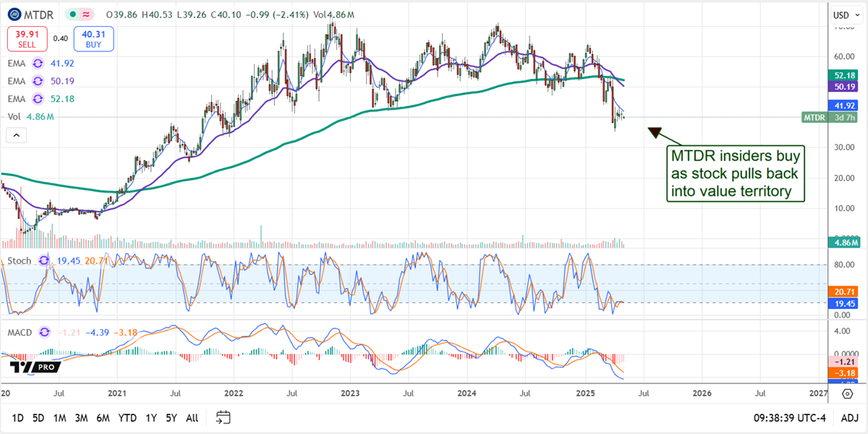Open the MACD indicator settings icon

[x=43, y=332]
